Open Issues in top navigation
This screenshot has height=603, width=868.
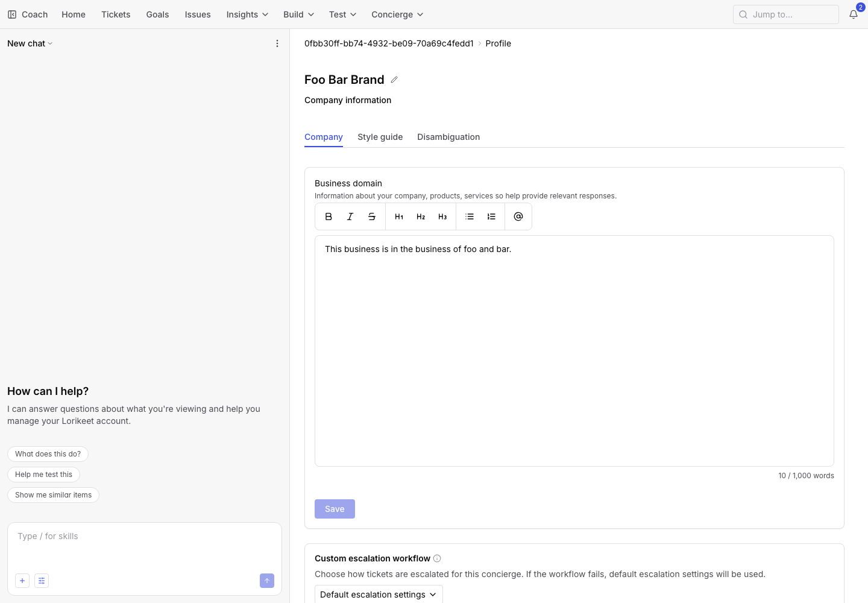click(x=198, y=14)
